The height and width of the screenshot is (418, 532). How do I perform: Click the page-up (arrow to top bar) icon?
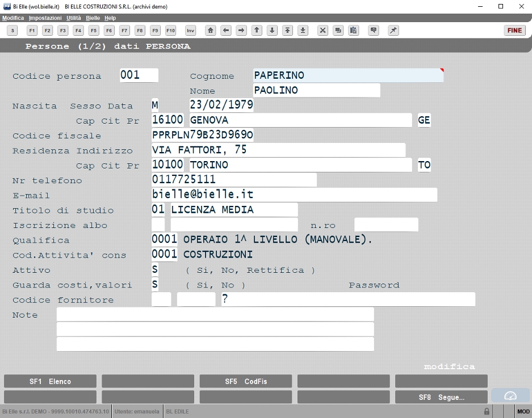tap(287, 31)
